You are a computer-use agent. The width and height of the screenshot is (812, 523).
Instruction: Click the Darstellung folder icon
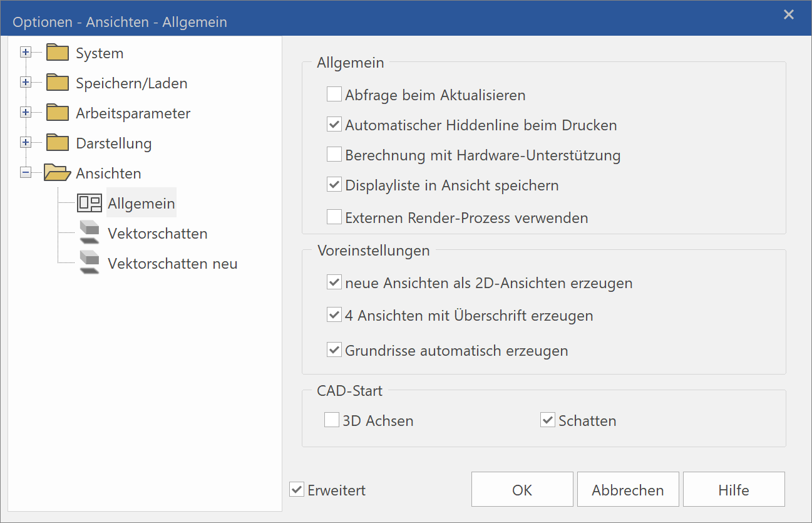57,143
